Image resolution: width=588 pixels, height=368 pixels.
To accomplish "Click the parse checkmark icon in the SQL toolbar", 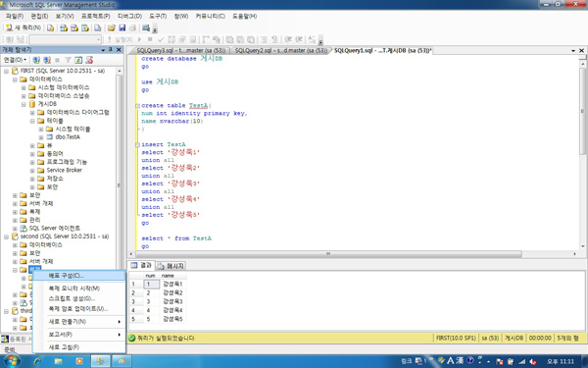I will [161, 39].
